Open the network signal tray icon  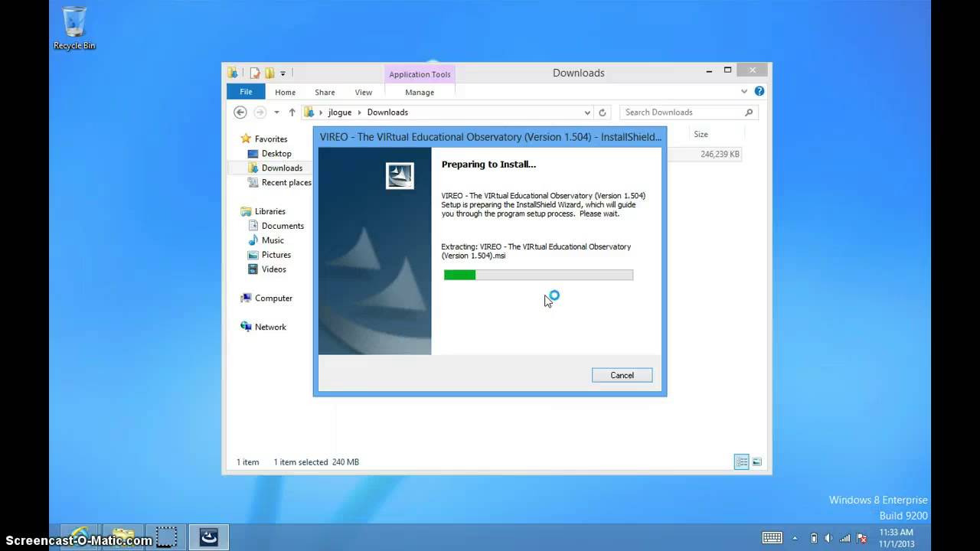point(844,538)
